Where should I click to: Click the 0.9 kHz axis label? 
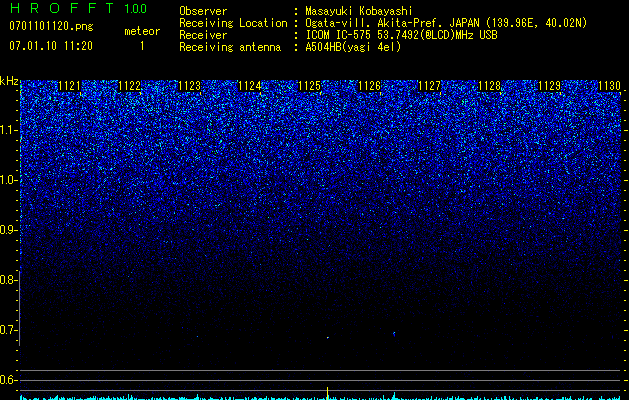[x=8, y=230]
